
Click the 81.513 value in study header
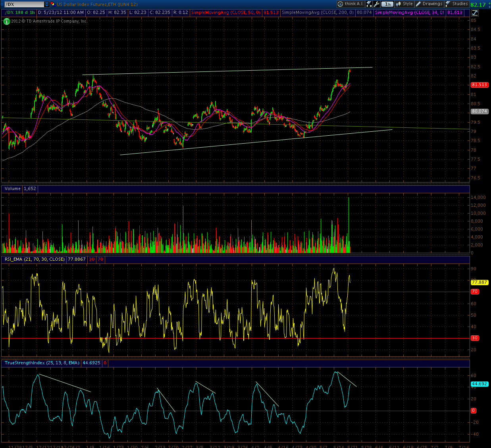(271, 12)
